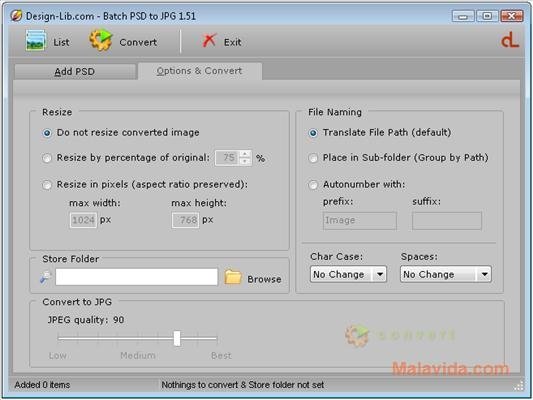This screenshot has height=400, width=533.
Task: Select Resize in pixels option
Action: point(47,185)
